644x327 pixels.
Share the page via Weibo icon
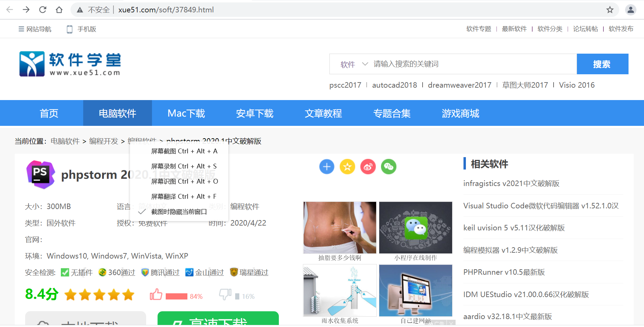[x=368, y=167]
